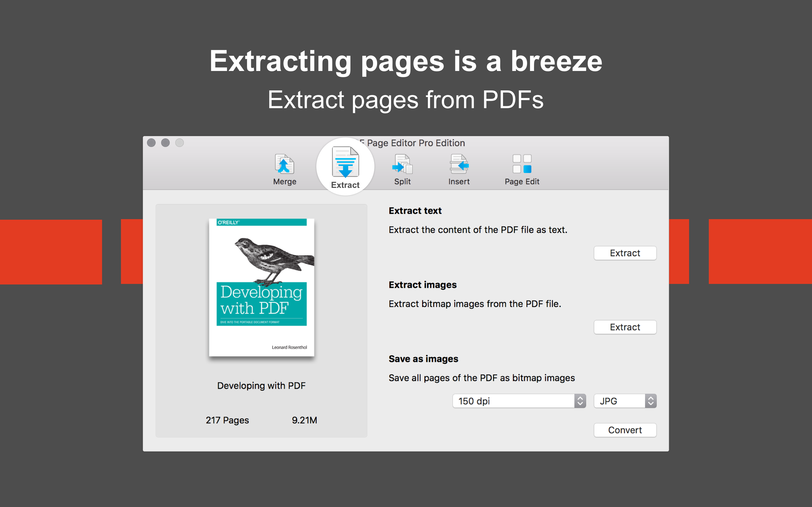The image size is (812, 507).
Task: Click the Merge label in toolbar
Action: (x=284, y=181)
